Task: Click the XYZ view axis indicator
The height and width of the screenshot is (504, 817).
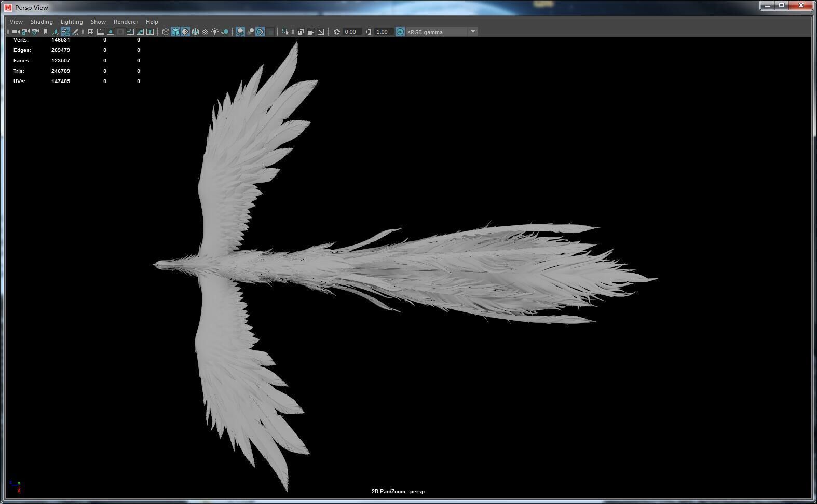Action: coord(15,486)
